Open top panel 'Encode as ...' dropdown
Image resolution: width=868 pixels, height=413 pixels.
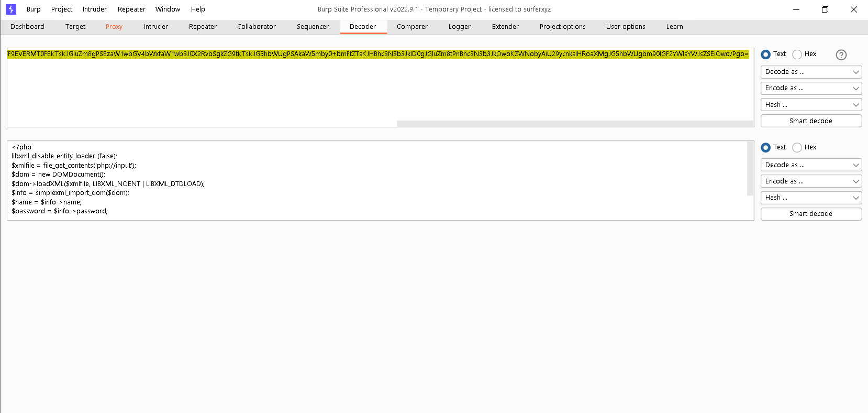(811, 88)
